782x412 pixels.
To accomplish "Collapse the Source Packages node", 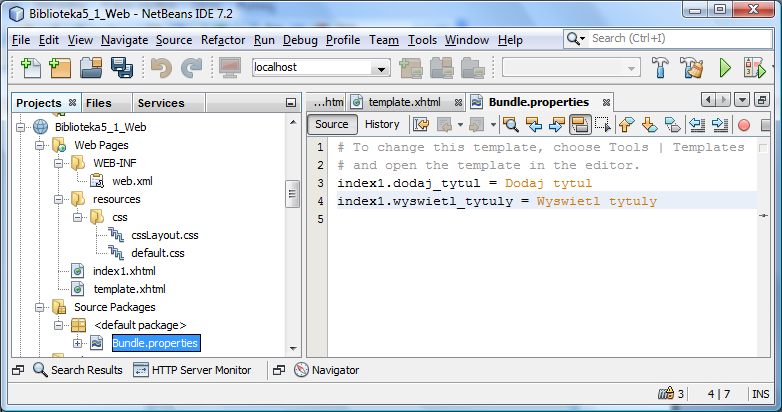I will [x=39, y=307].
